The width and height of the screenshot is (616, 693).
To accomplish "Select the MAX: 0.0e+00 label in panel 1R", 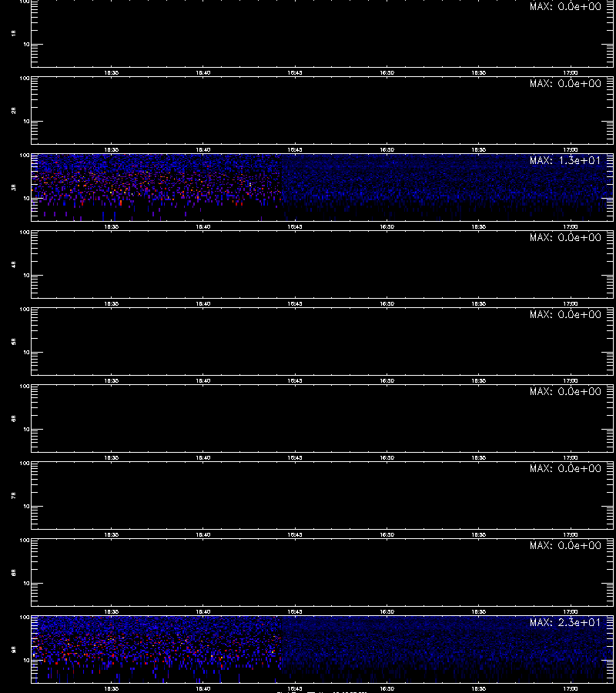I will click(565, 6).
